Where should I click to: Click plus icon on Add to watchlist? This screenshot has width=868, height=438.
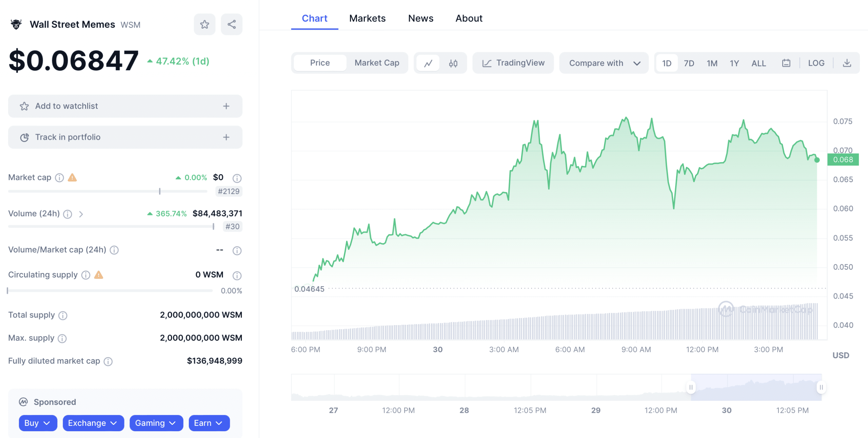pyautogui.click(x=226, y=106)
